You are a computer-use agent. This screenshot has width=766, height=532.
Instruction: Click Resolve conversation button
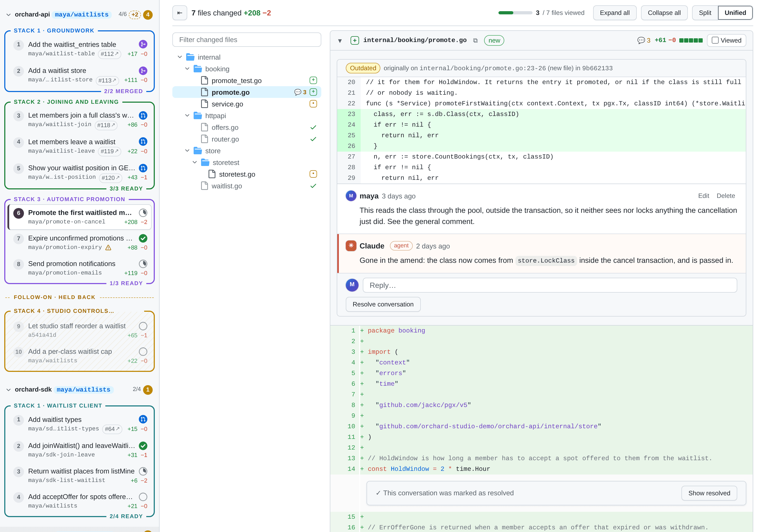383,304
